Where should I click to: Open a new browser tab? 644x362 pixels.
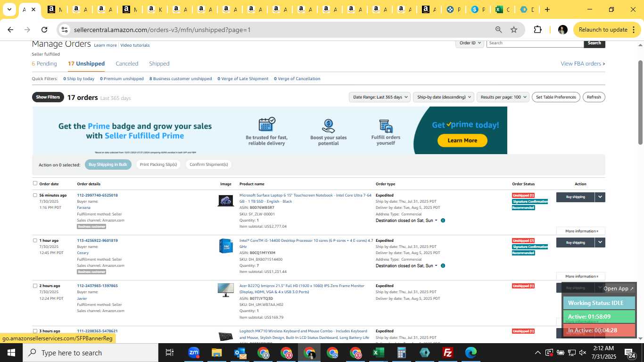(547, 9)
